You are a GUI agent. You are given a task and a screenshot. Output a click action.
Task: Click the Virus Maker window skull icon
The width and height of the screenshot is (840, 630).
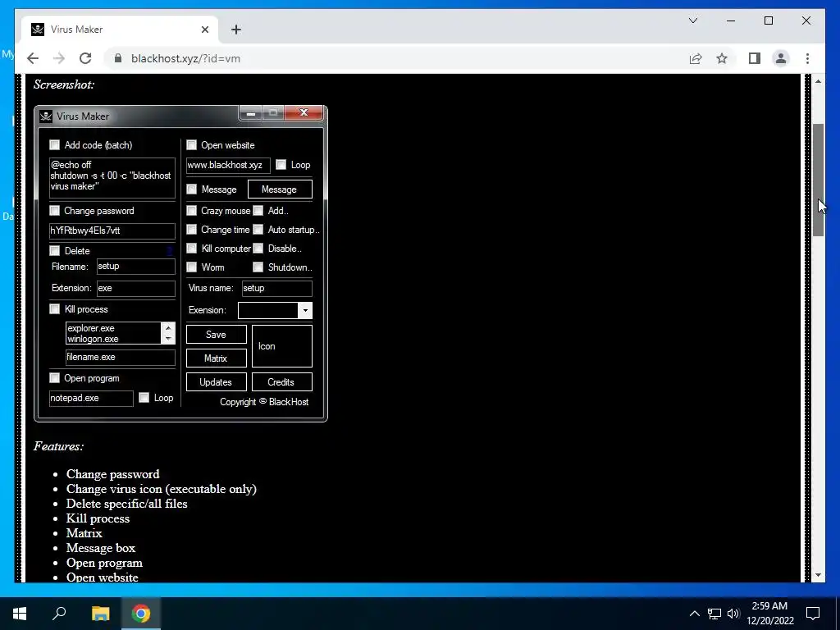click(x=46, y=116)
